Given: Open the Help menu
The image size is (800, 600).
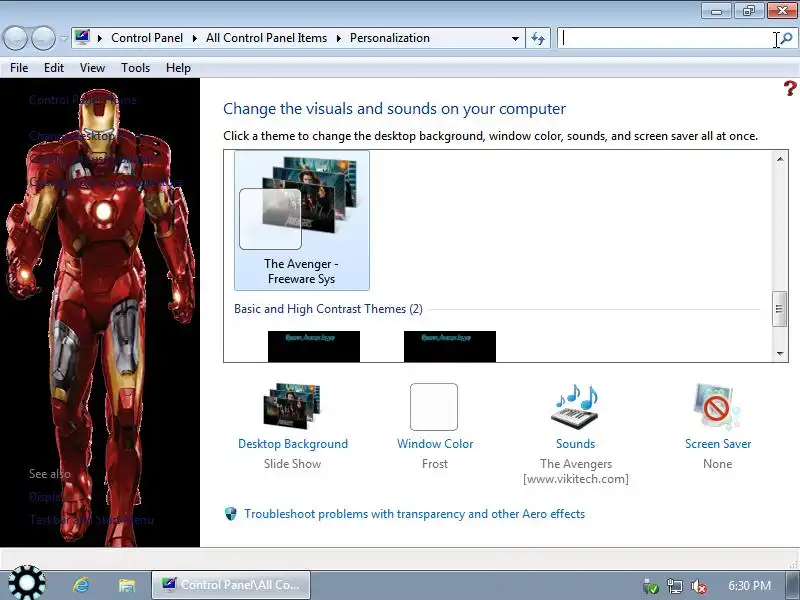Looking at the screenshot, I should coord(178,68).
